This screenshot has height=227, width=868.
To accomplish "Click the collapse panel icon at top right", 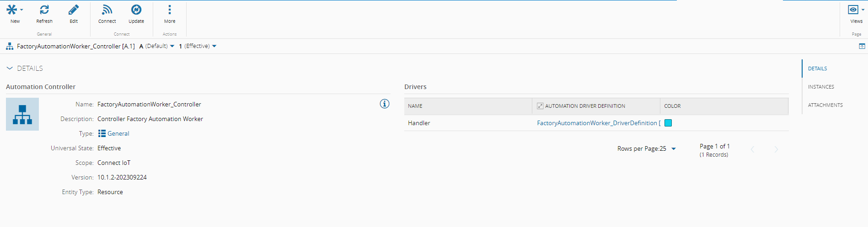I will 862,46.
